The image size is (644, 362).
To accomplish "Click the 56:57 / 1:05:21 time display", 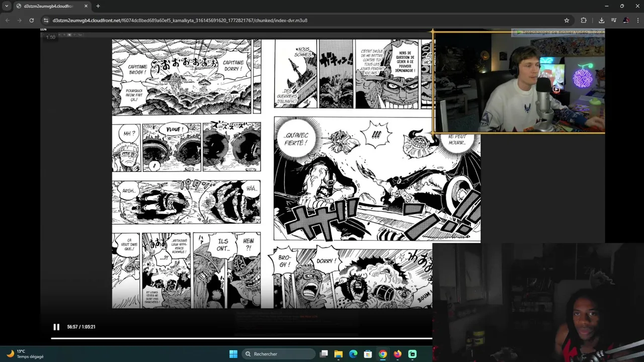I will pos(81,327).
